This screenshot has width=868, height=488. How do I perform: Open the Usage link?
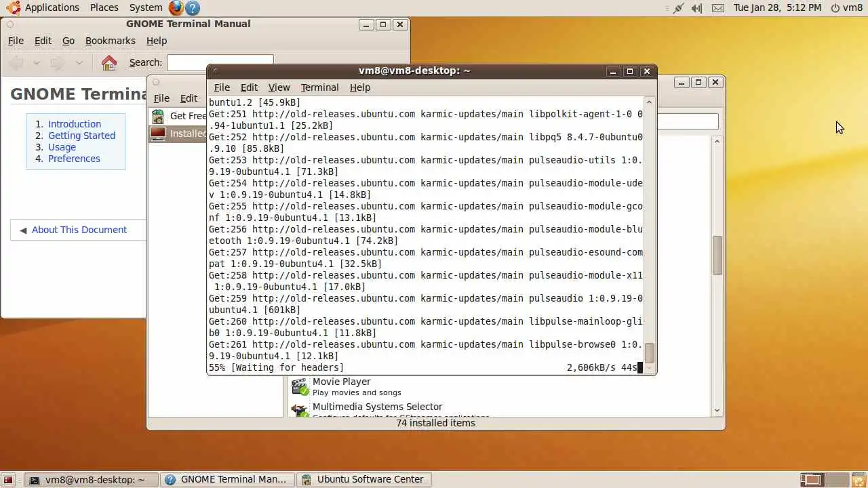pyautogui.click(x=62, y=147)
